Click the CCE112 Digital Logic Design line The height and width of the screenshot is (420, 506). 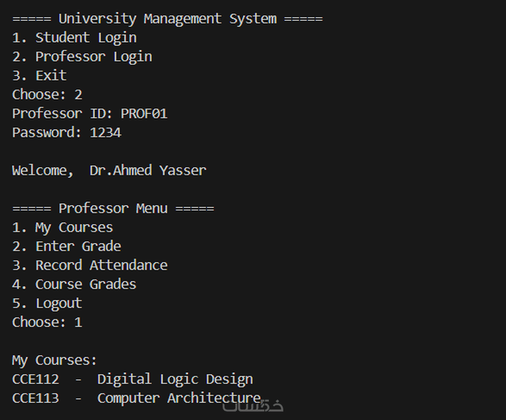click(x=133, y=380)
